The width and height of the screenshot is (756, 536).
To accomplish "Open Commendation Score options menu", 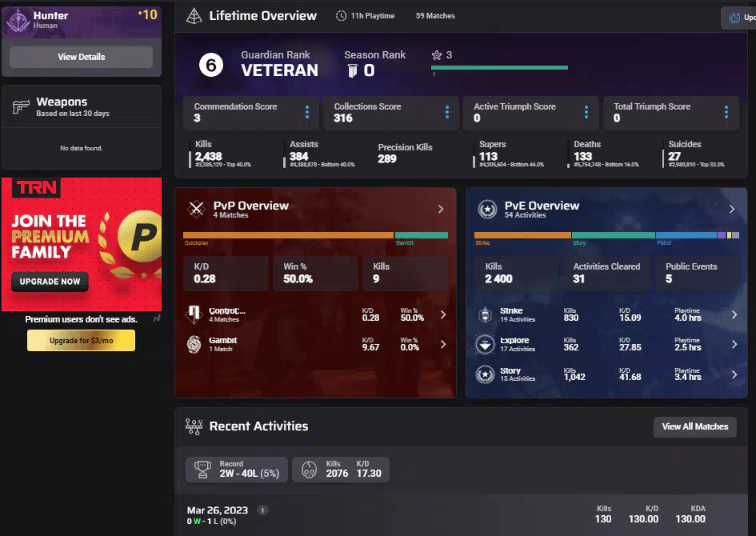I will (x=307, y=112).
